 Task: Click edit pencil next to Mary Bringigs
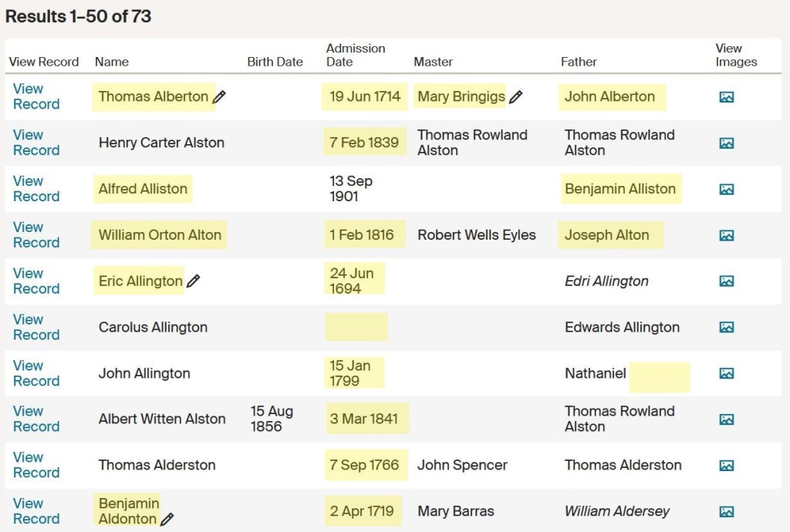(515, 97)
